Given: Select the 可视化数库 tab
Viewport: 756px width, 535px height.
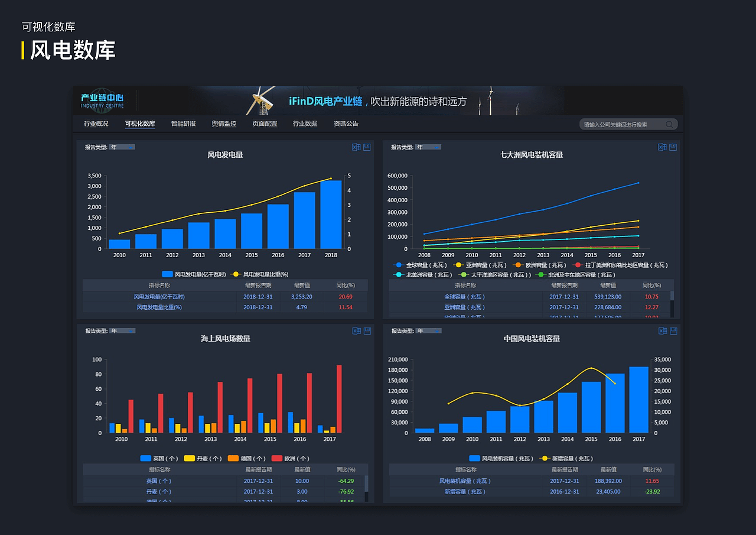Looking at the screenshot, I should 140,124.
